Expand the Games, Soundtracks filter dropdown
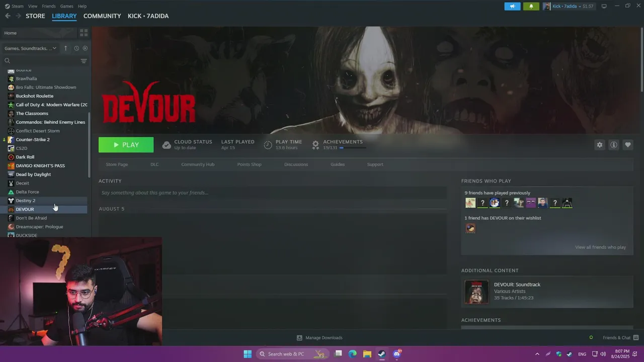 (30, 48)
